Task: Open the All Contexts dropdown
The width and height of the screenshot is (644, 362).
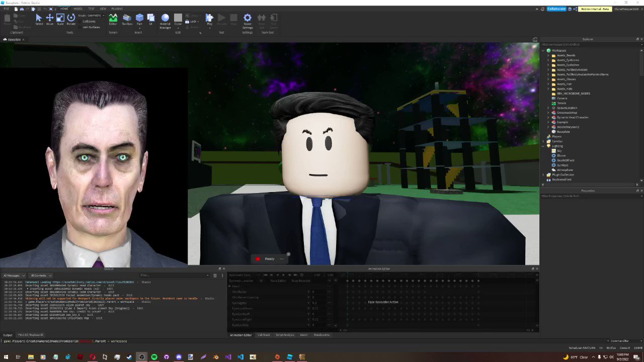Action: (x=41, y=276)
